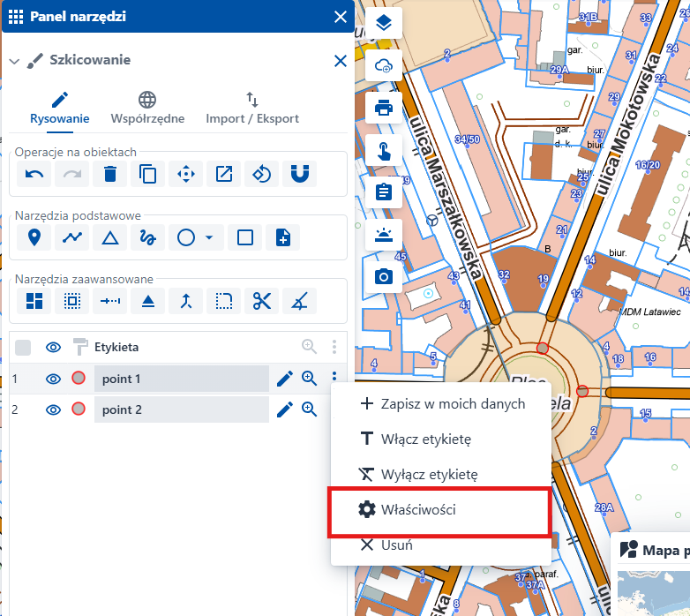Image resolution: width=690 pixels, height=616 pixels.
Task: Zoom to point 2 on the map
Action: pyautogui.click(x=309, y=409)
